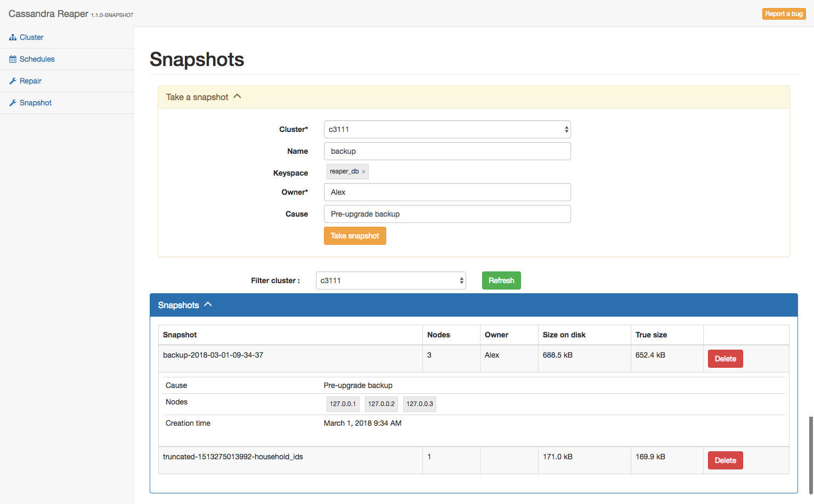Focus the Owner field containing Alex
This screenshot has width=814, height=504.
coord(447,192)
